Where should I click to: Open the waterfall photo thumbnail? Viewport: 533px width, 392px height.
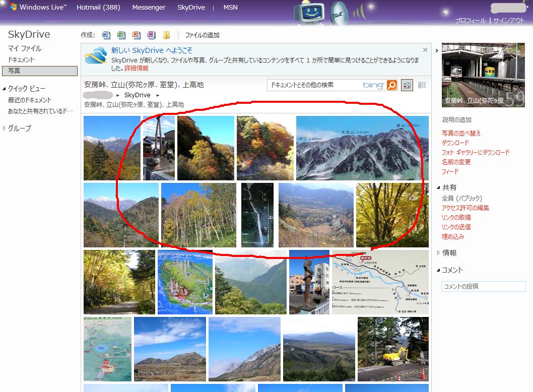[x=257, y=215]
